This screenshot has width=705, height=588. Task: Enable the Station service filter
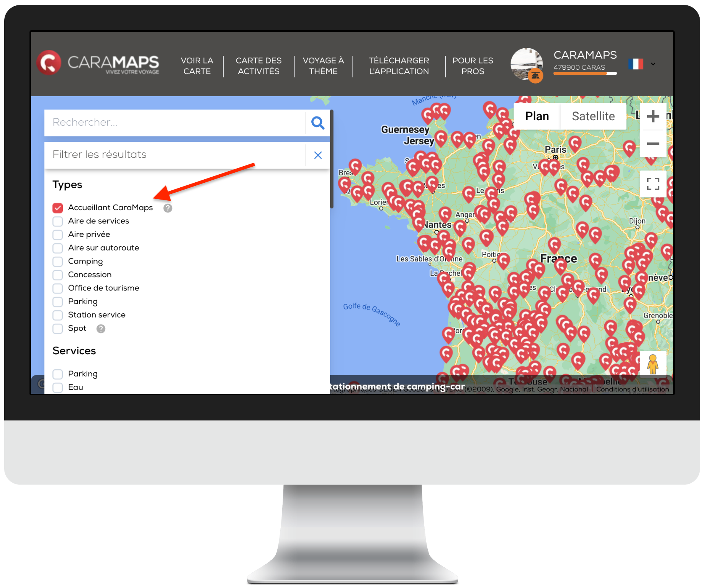pos(58,315)
